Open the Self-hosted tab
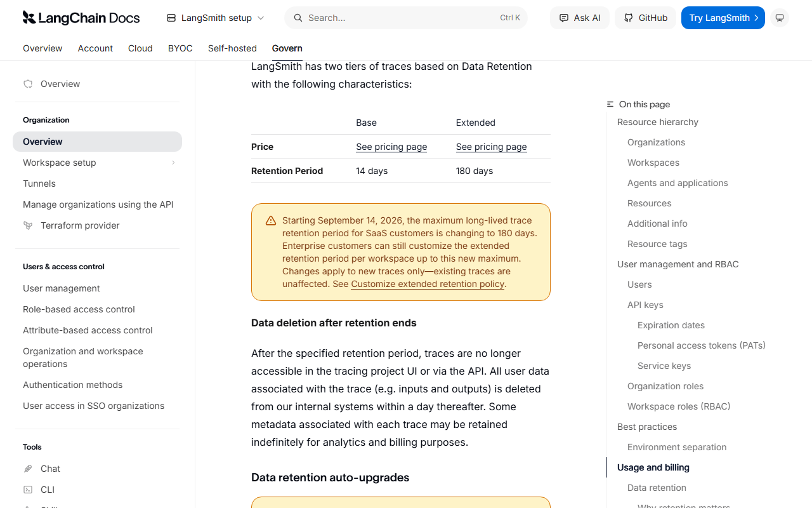This screenshot has width=812, height=508. coord(232,48)
